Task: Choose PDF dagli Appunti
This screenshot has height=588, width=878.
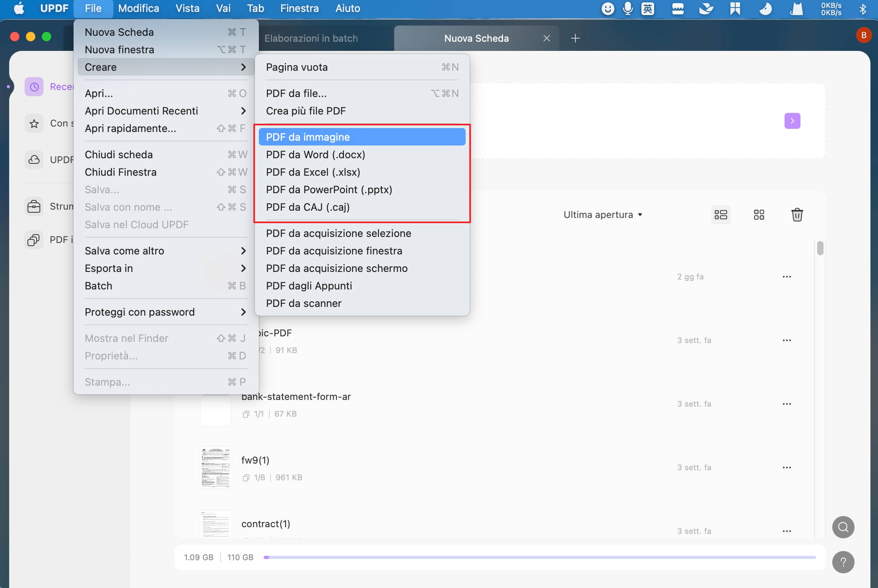Action: [362, 286]
